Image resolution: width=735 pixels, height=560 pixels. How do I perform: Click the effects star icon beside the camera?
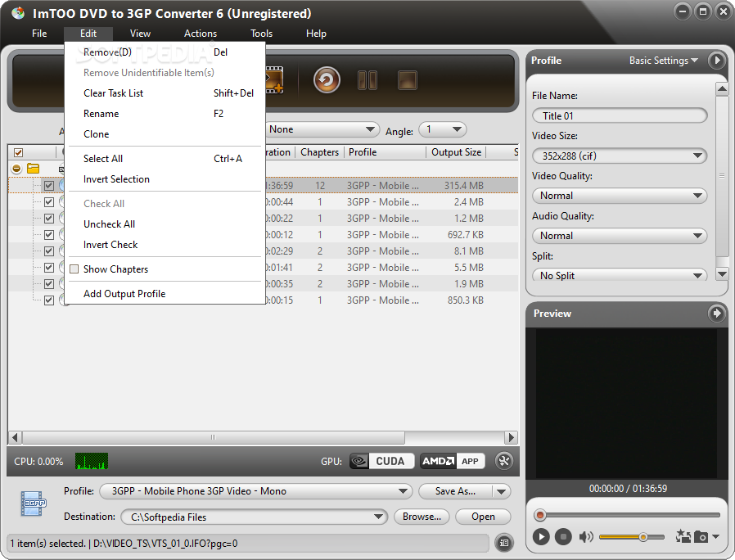pyautogui.click(x=683, y=535)
